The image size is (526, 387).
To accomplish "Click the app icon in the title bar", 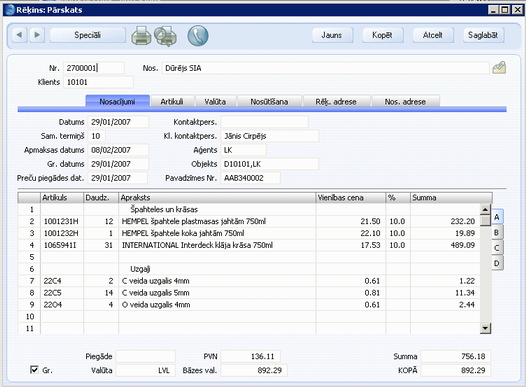I will click(10, 10).
